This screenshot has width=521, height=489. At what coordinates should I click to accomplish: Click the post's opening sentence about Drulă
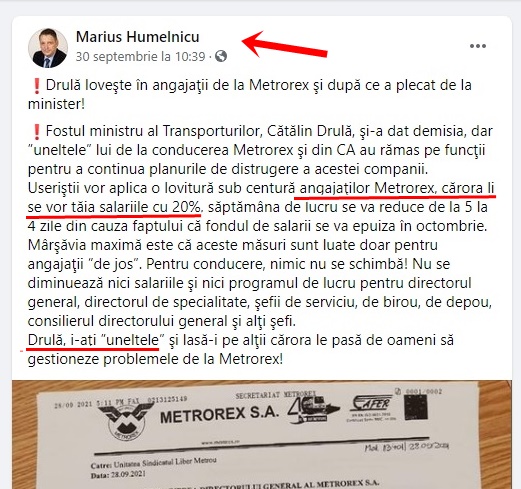point(250,95)
